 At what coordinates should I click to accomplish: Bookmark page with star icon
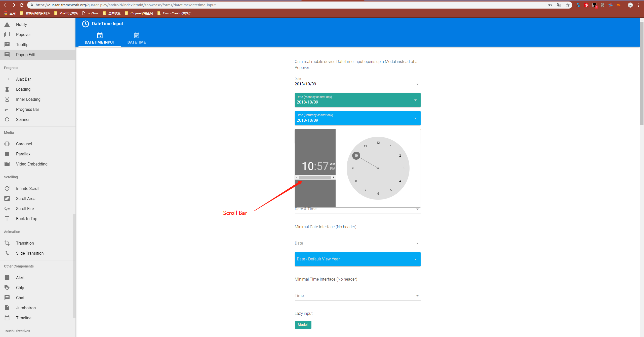568,5
